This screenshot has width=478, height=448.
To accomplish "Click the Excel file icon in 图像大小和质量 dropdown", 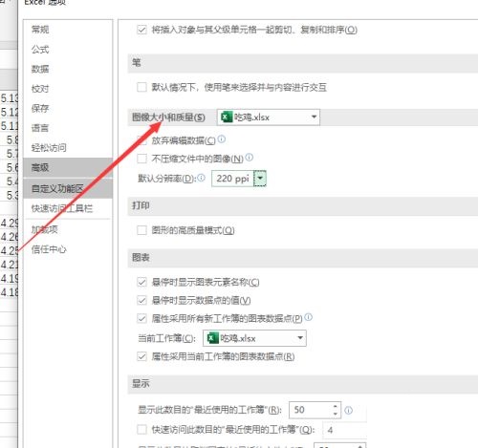I will pos(227,117).
